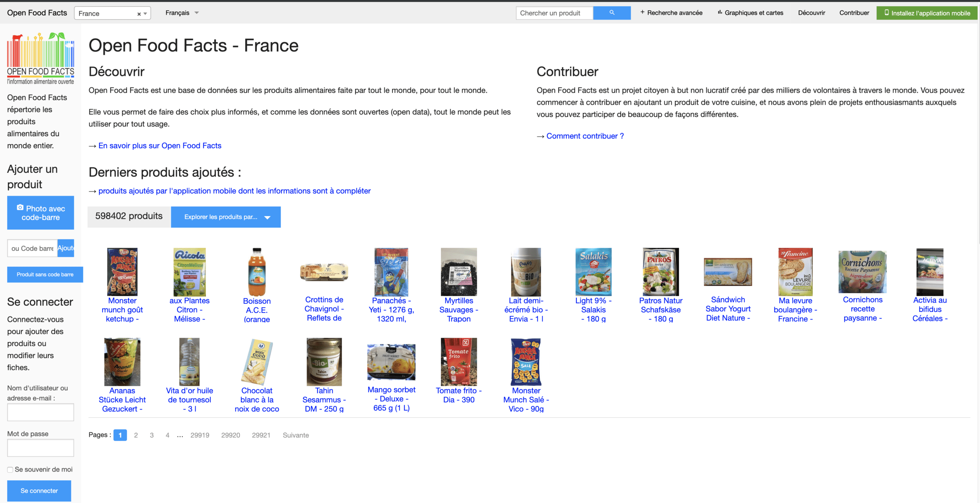Open Boisson A.C.E. bottle image
This screenshot has width=980, height=503.
tap(257, 272)
